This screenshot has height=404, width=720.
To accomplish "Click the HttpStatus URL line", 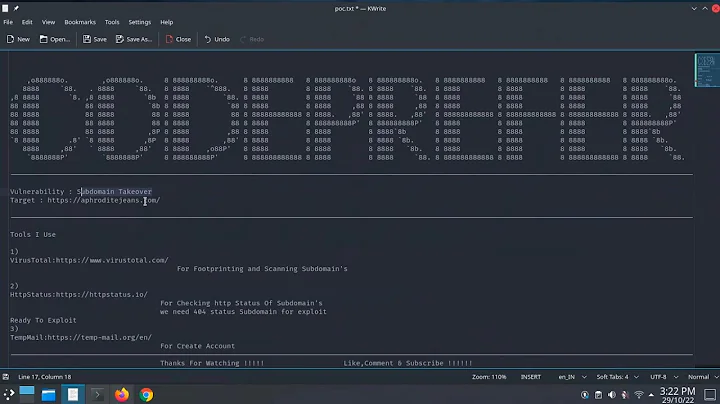I will pyautogui.click(x=79, y=295).
